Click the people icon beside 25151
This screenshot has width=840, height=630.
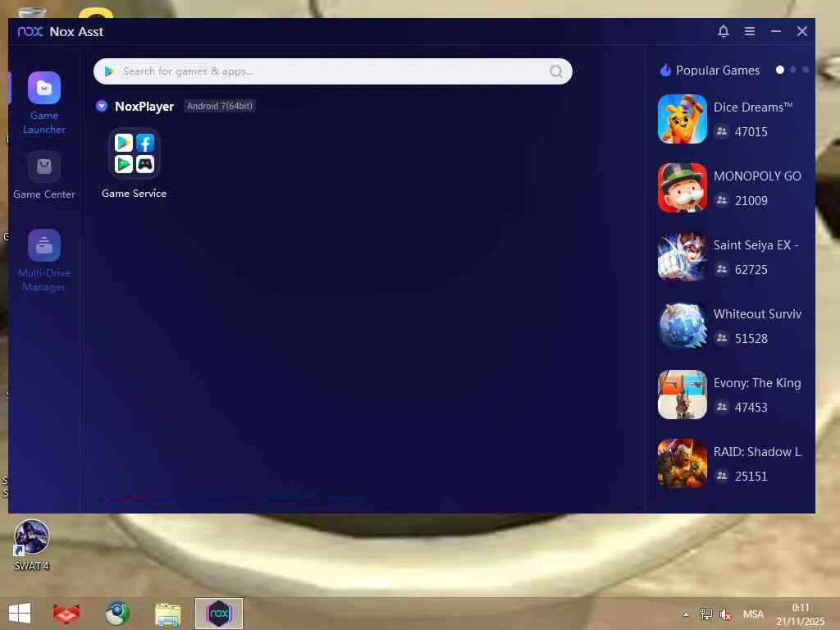click(722, 476)
